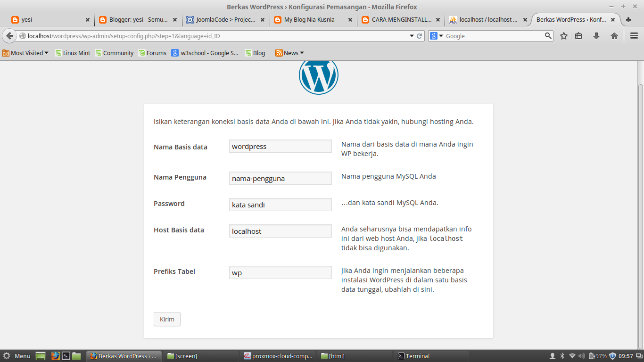
Task: Click the WordPress logo above the form
Action: pos(318,75)
